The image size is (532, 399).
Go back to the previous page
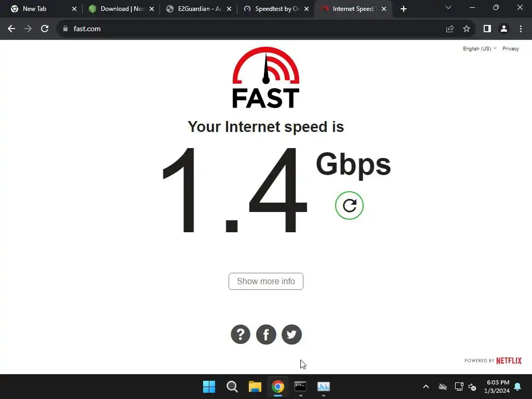pos(11,29)
